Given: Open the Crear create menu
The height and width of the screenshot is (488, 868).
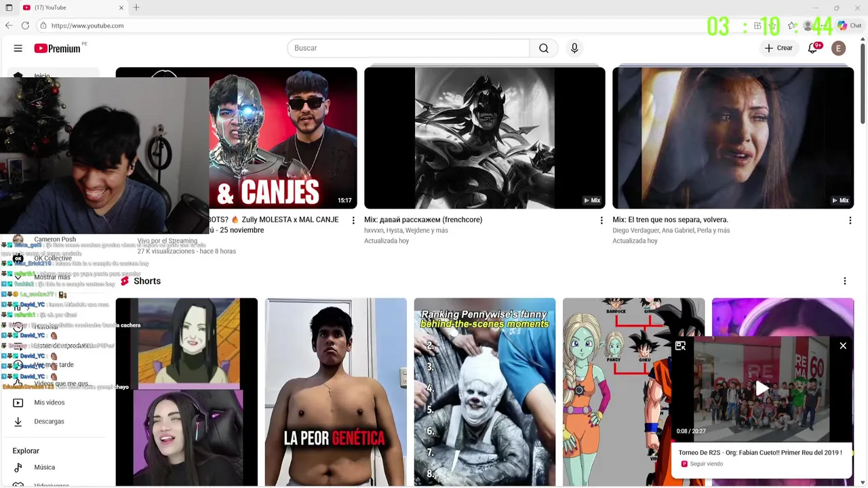Looking at the screenshot, I should (x=778, y=48).
